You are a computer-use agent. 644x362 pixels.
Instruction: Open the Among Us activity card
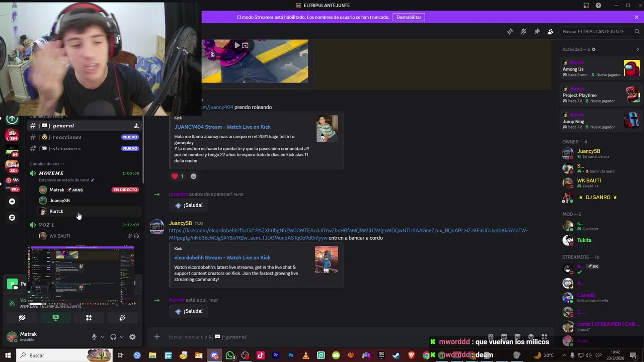(x=601, y=69)
